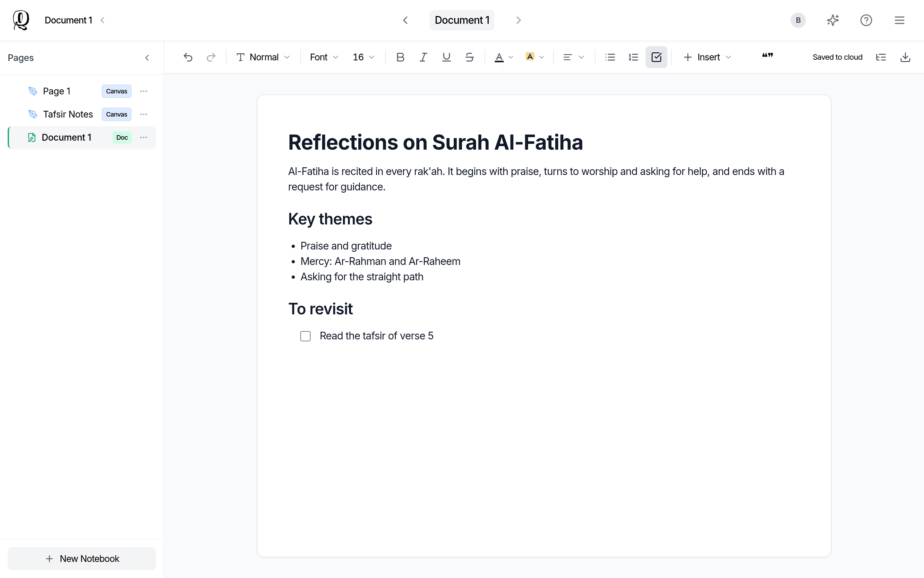Open the Font family dropdown
This screenshot has height=578, width=924.
click(x=324, y=57)
